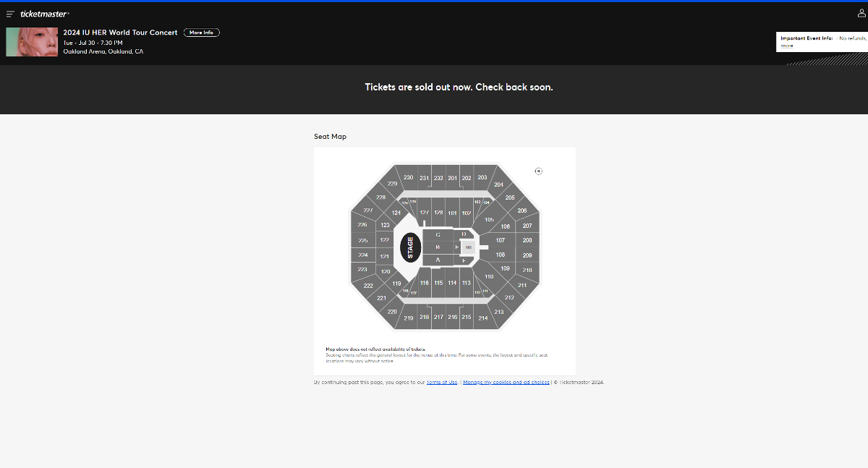Select section 222 on the seat map

click(368, 286)
